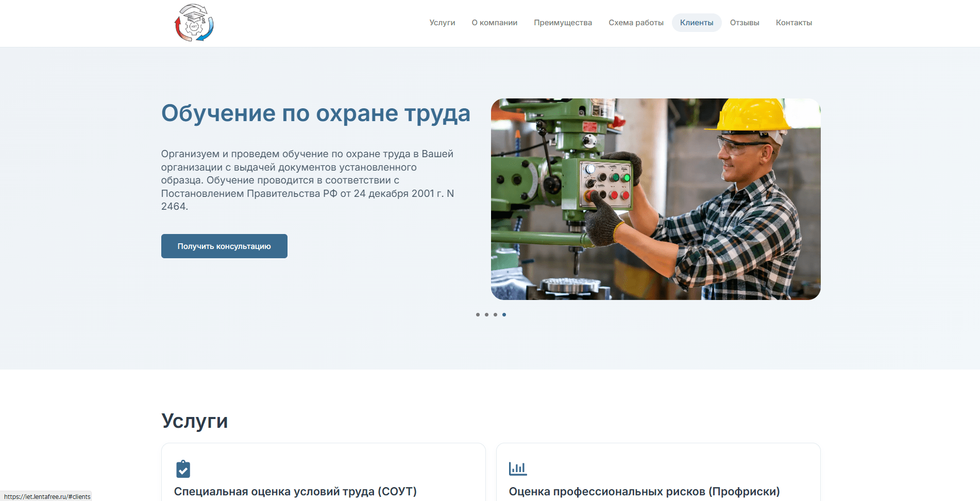Viewport: 980px width, 501px height.
Task: Click the worker in hard hat image
Action: click(655, 199)
